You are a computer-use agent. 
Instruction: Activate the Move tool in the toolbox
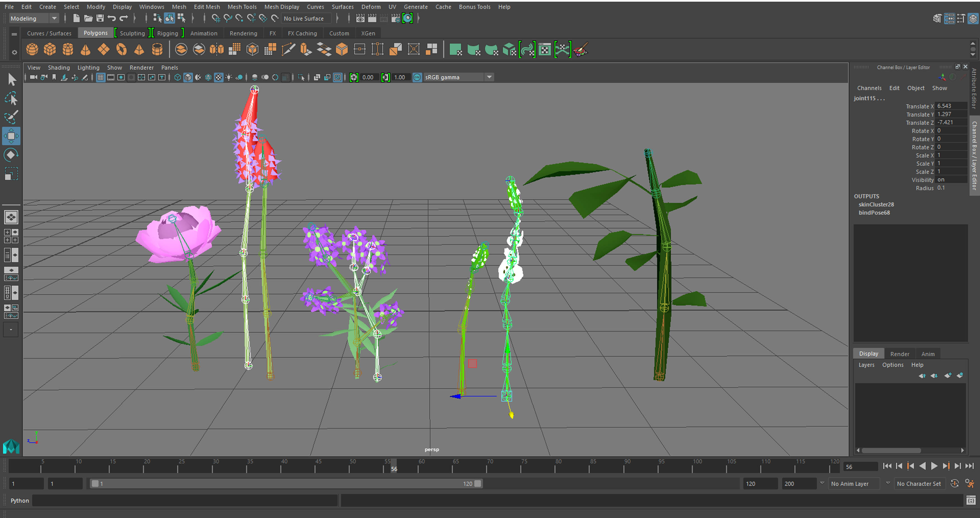(11, 136)
